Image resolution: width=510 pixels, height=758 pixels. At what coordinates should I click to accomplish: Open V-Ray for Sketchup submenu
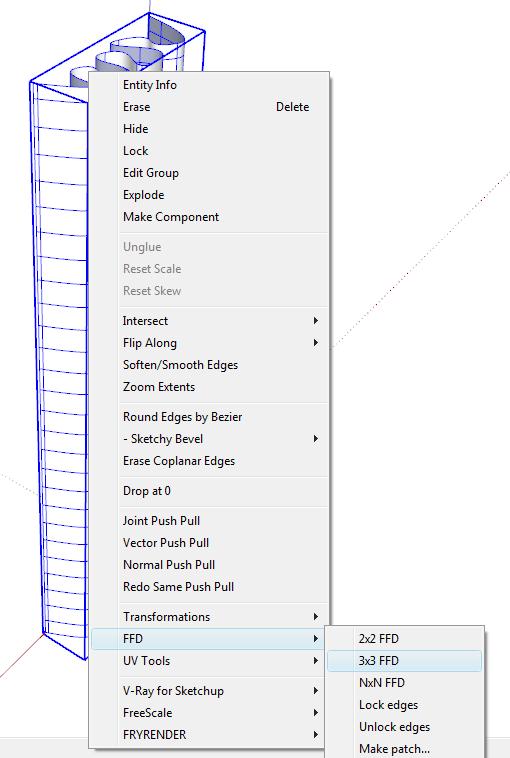[x=210, y=690]
